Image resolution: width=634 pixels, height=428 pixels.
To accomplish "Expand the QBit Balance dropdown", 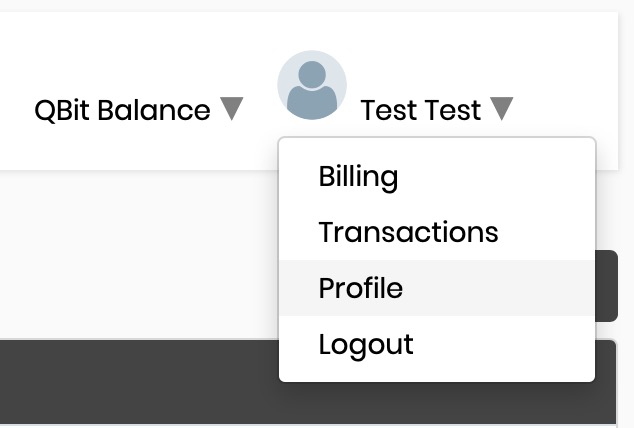I will [139, 110].
